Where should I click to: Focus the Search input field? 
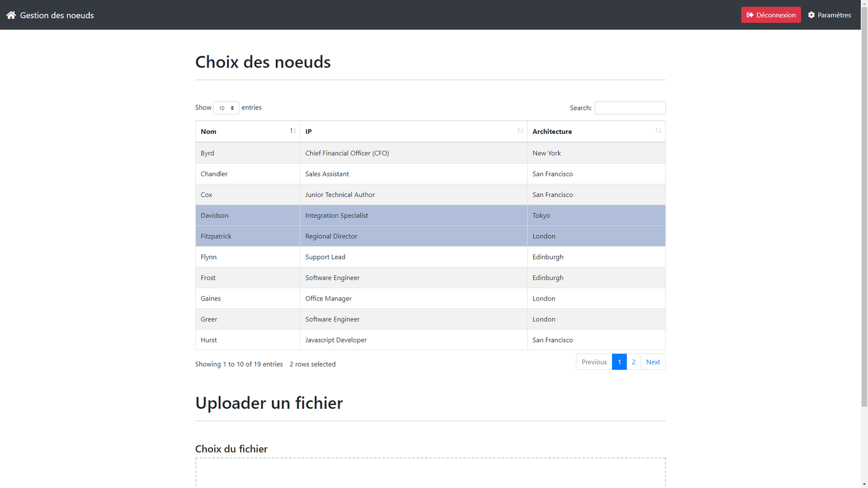tap(629, 108)
